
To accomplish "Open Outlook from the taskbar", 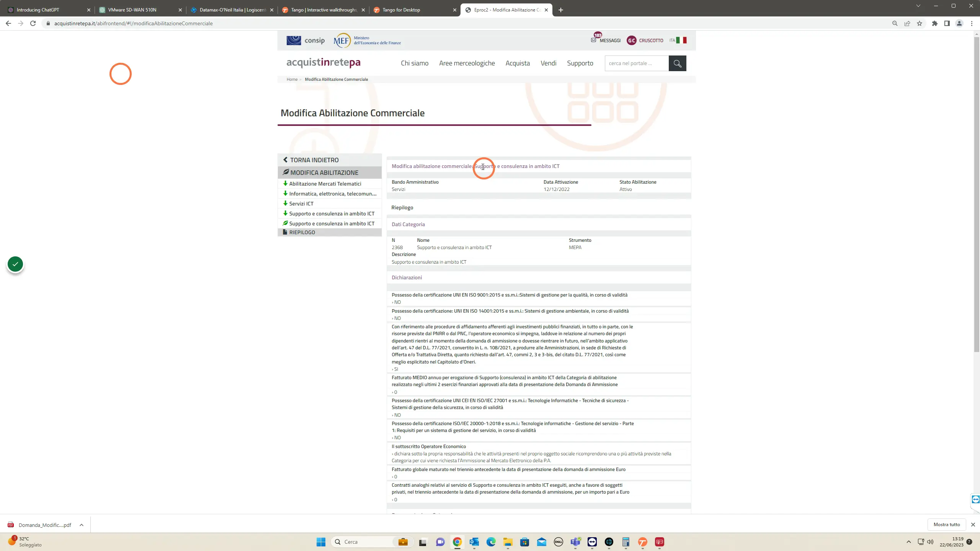I will coord(474,542).
